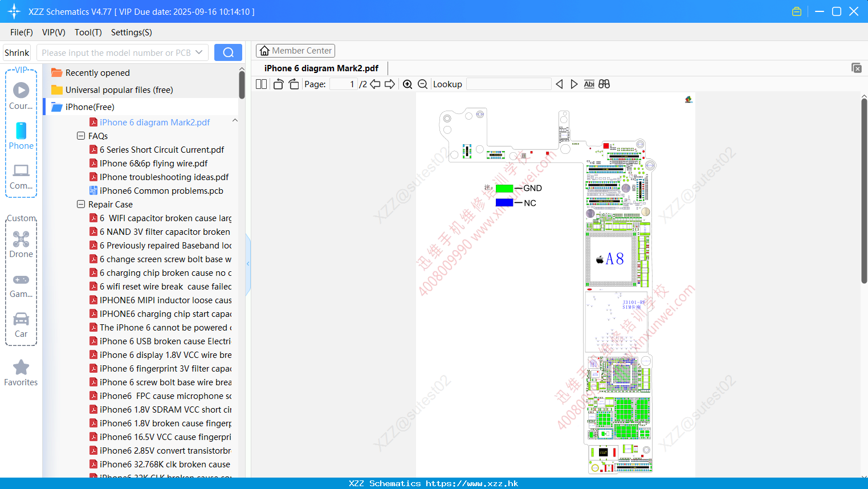Select Drone category in sidebar
The width and height of the screenshot is (868, 489).
21,244
